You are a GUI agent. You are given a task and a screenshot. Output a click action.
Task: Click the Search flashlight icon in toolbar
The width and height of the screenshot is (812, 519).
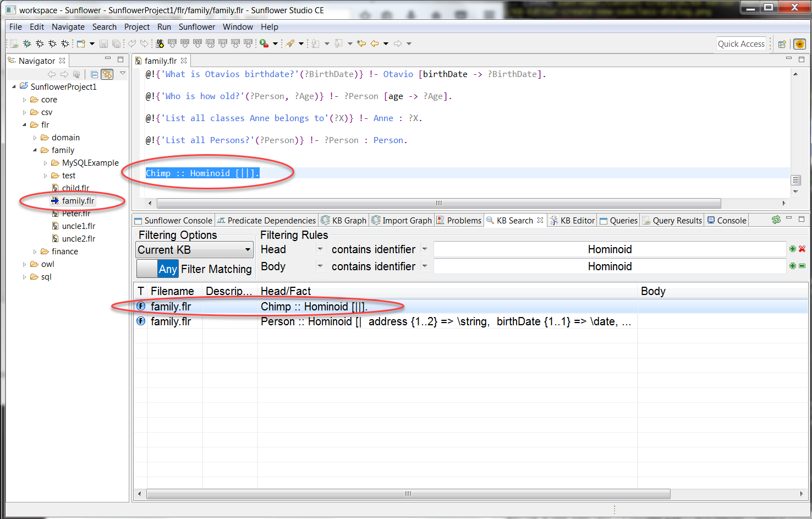(x=290, y=43)
